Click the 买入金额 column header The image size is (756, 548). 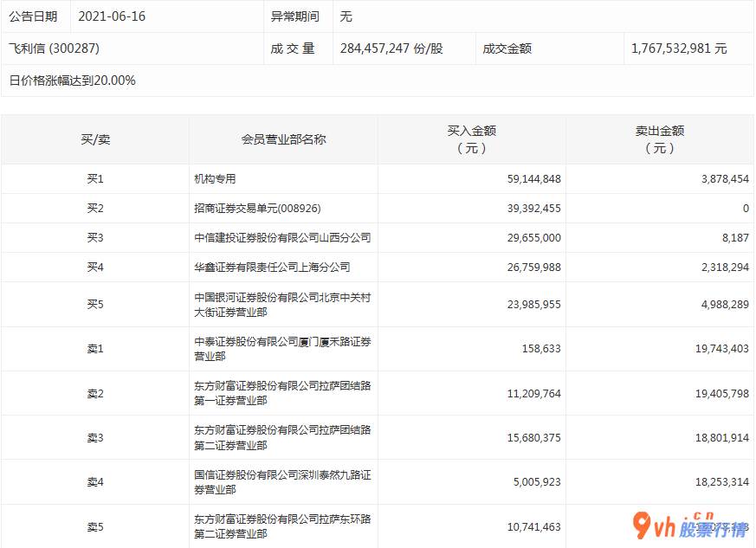click(x=472, y=139)
